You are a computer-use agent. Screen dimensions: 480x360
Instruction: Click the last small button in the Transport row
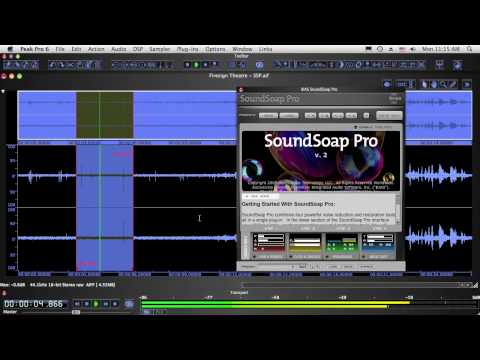[x=115, y=304]
